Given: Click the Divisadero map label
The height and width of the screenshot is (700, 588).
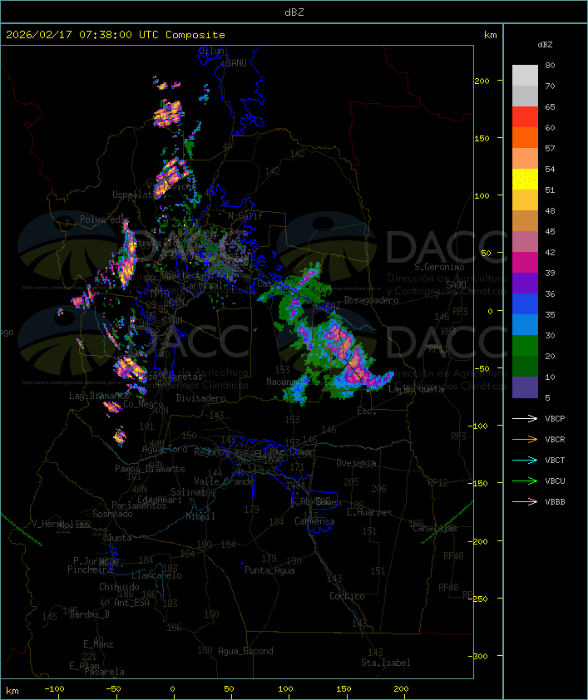Looking at the screenshot, I should [x=200, y=397].
